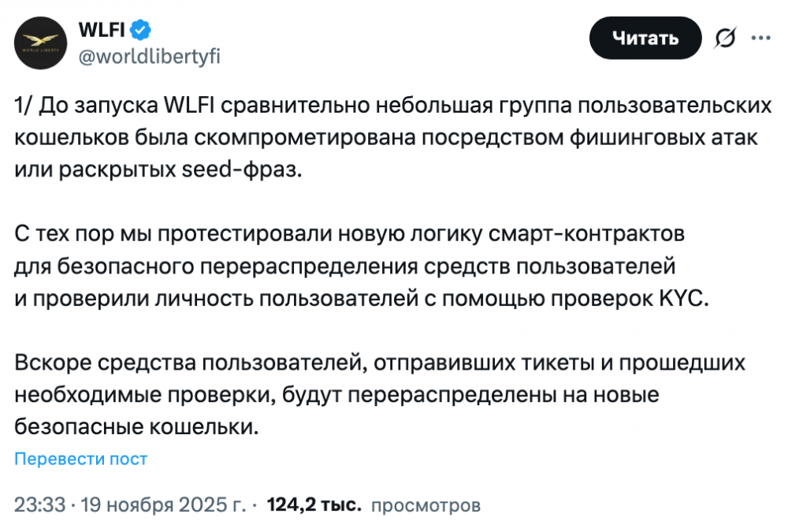This screenshot has width=788, height=532.
Task: Click the 23:33 post timestamp
Action: [x=39, y=504]
